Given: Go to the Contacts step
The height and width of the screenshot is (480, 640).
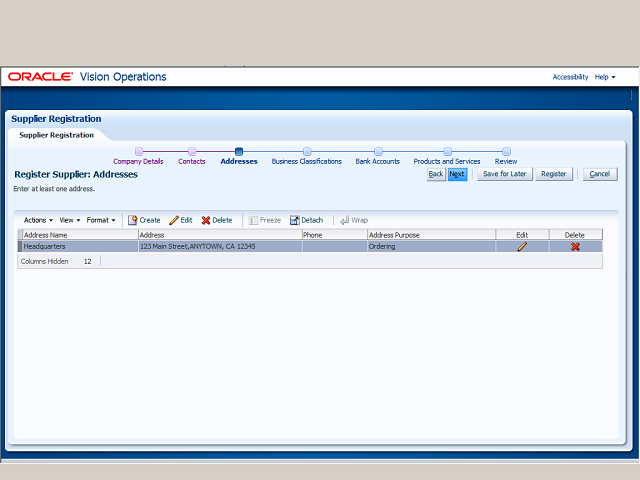Looking at the screenshot, I should (191, 162).
